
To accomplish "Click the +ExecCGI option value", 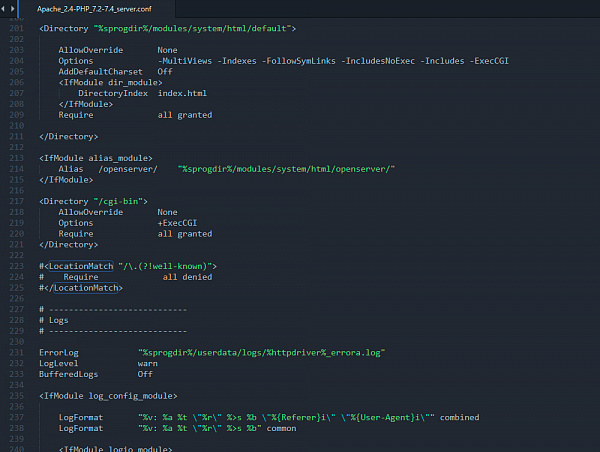I will [177, 222].
